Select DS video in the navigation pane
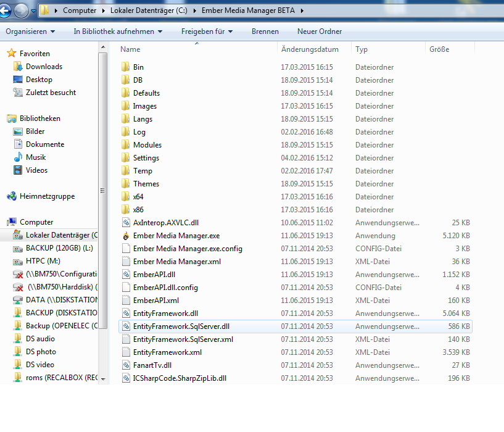Viewport: 504px width, 432px height. tap(40, 365)
